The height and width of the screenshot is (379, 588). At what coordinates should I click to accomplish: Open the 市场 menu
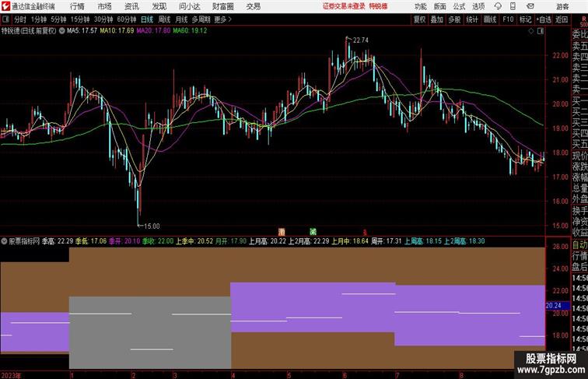click(105, 6)
